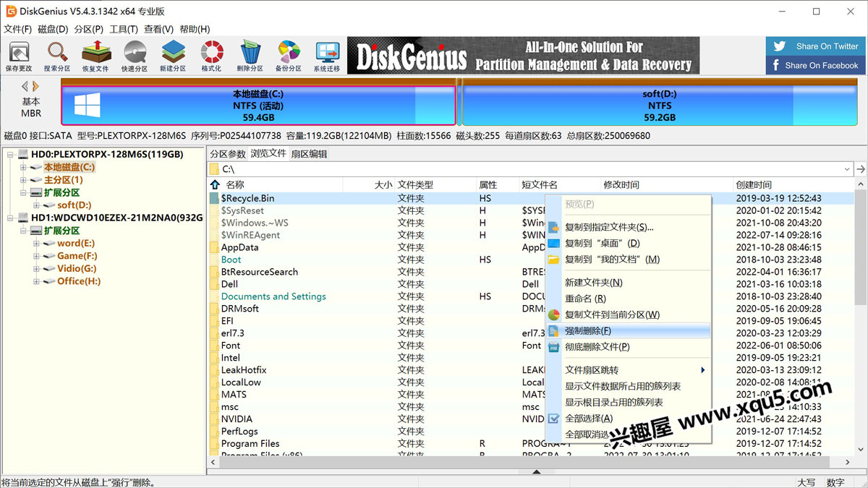The width and height of the screenshot is (868, 488).
Task: Click the $Recycle.Bin folder icon
Action: point(215,198)
